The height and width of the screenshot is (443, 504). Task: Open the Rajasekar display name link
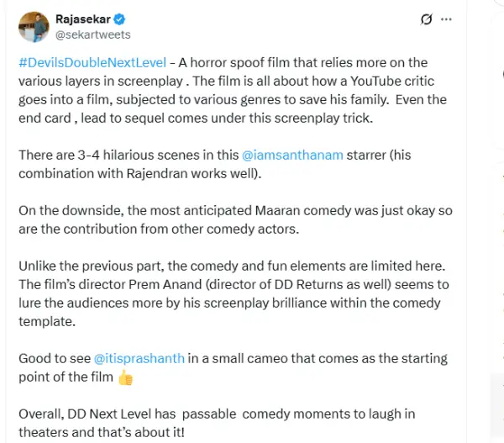[x=83, y=19]
